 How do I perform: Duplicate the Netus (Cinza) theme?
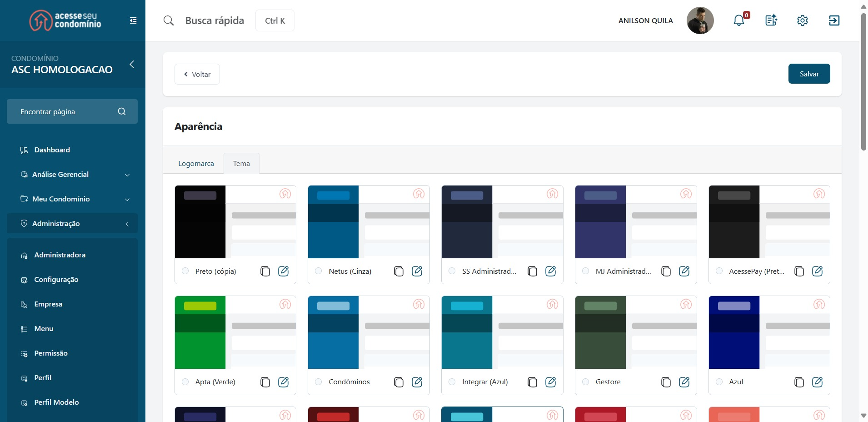399,271
